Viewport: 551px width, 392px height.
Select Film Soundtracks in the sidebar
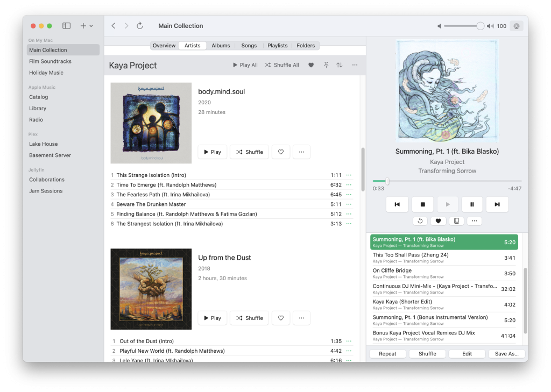pyautogui.click(x=50, y=61)
